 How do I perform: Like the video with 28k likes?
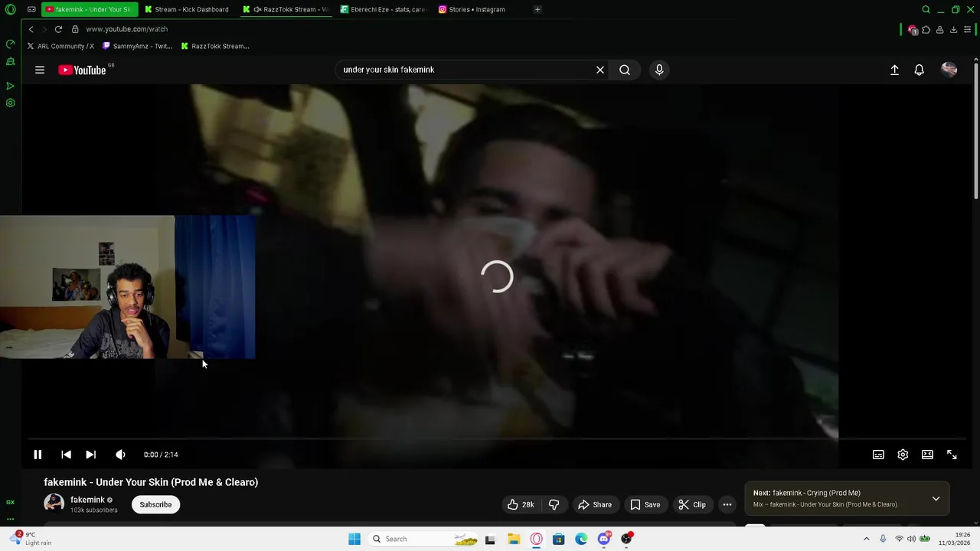pos(521,504)
